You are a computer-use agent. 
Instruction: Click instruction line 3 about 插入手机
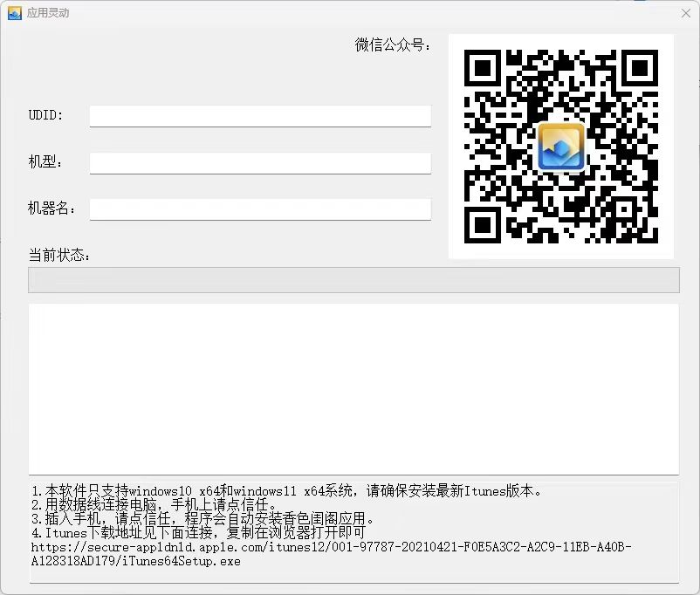click(x=202, y=518)
